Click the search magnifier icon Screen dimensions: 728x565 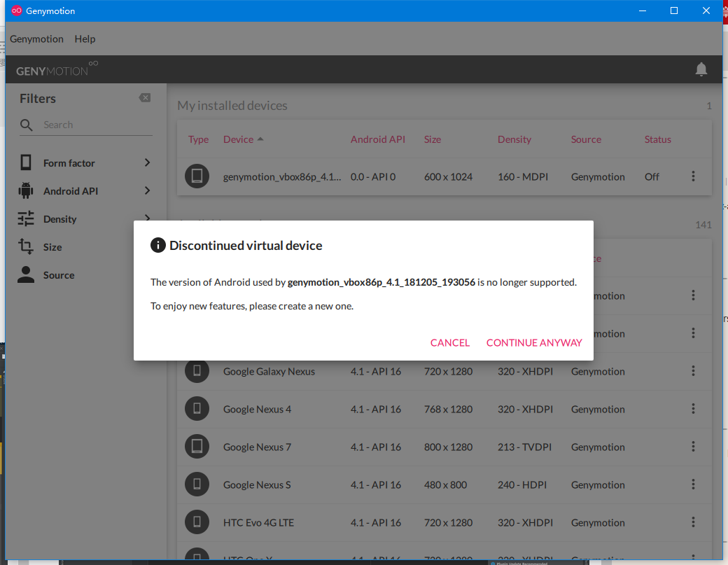coord(27,125)
